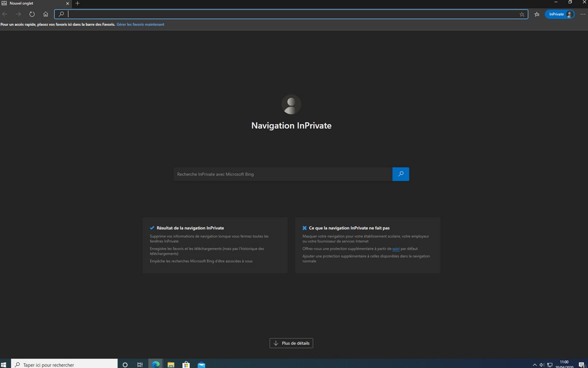Click the Bing search magnifier button
Image resolution: width=588 pixels, height=368 pixels.
tap(400, 174)
